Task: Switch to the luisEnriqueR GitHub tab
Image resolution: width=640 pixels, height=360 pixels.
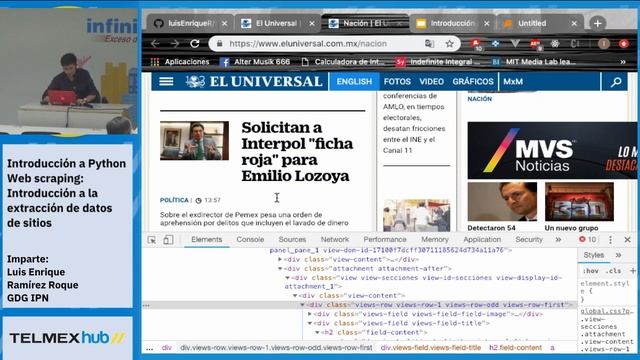Action: (190, 24)
